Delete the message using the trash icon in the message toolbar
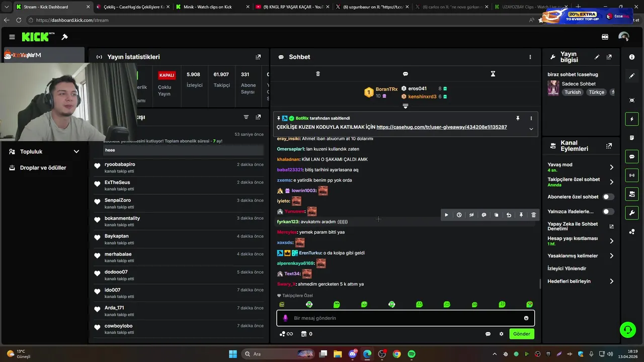The height and width of the screenshot is (362, 644). [534, 215]
